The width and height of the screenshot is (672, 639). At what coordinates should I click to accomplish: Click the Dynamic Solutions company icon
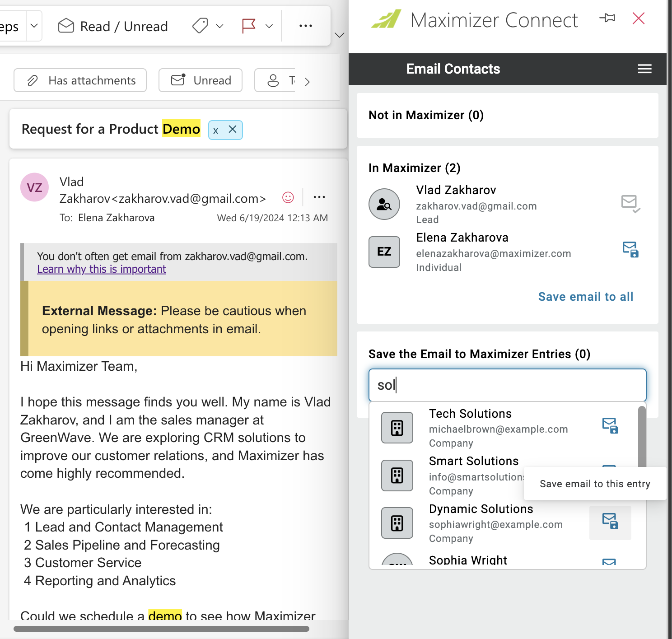(x=397, y=523)
